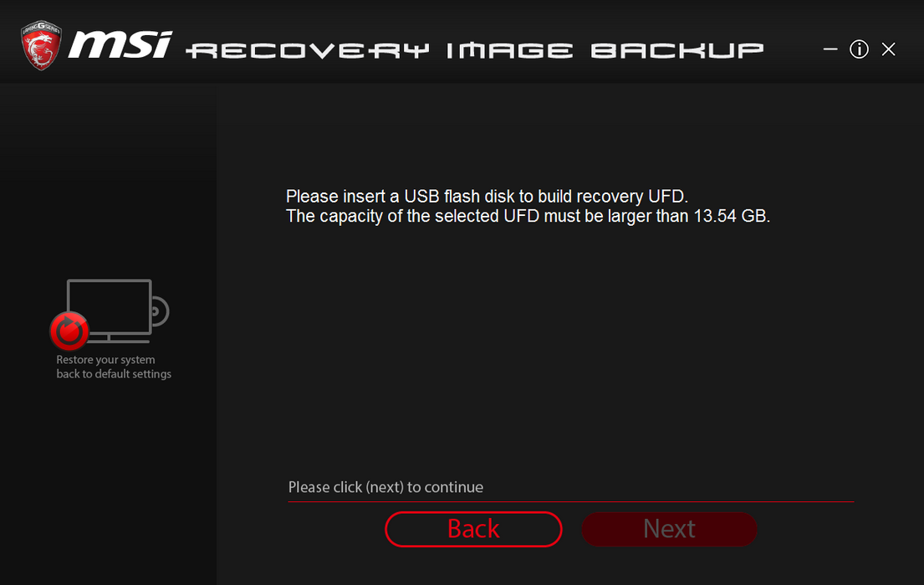Open the information icon in title bar
The image size is (924, 585).
[x=859, y=49]
